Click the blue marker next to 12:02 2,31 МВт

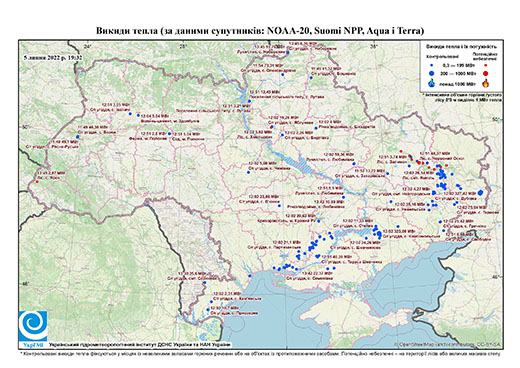(x=211, y=301)
